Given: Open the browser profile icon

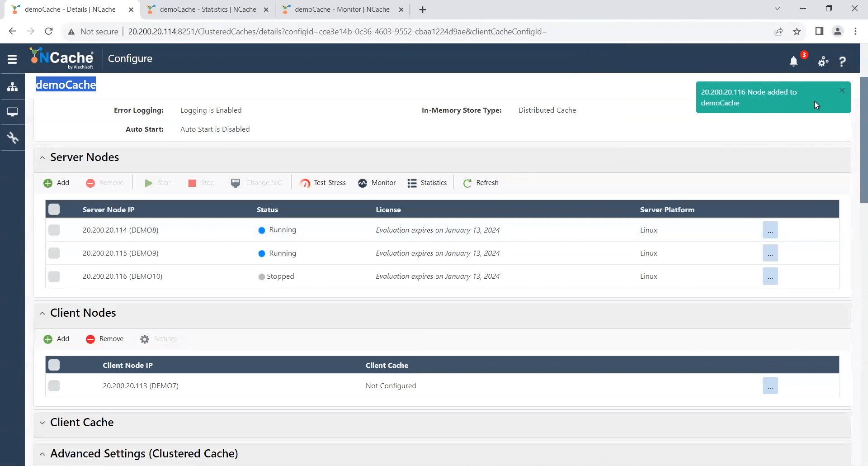Looking at the screenshot, I should (x=838, y=31).
